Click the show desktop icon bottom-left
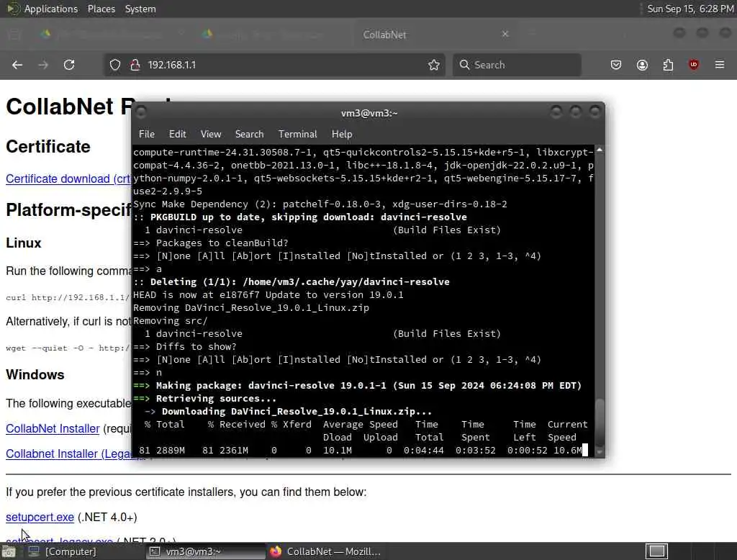This screenshot has height=560, width=737. (9, 551)
